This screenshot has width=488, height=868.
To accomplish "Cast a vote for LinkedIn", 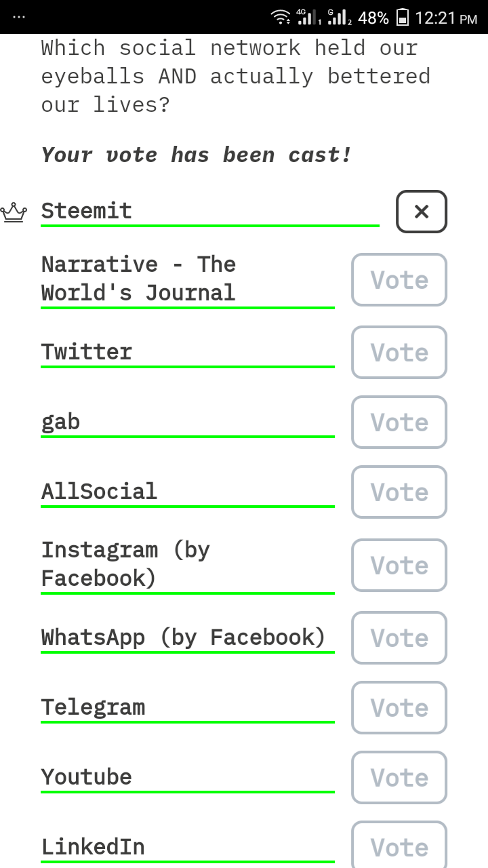I will pyautogui.click(x=399, y=845).
